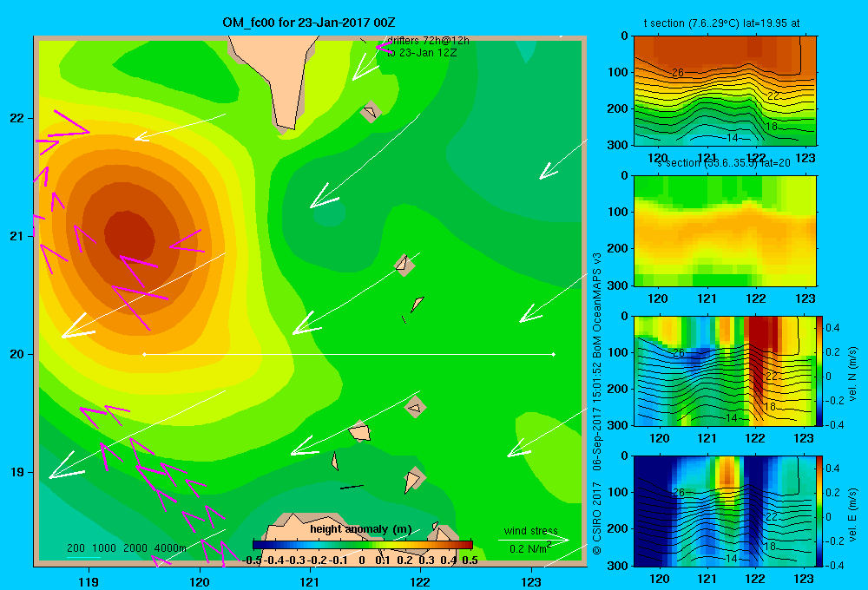868x590 pixels.
Task: Select the salinity section plot panel
Action: [x=725, y=231]
